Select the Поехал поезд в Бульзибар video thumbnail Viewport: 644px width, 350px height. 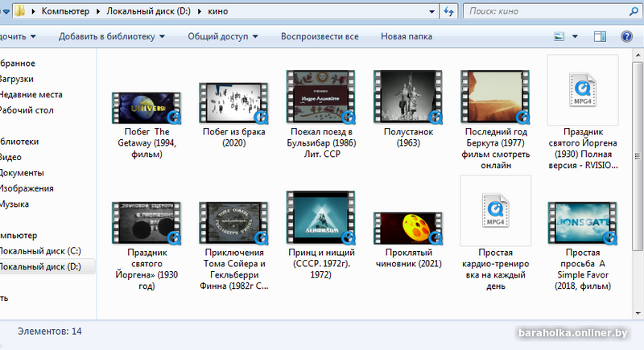click(320, 97)
